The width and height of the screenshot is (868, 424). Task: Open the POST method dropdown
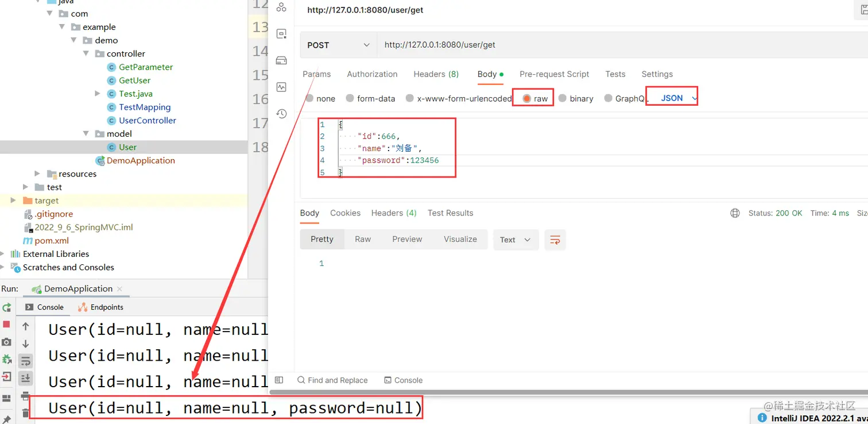pyautogui.click(x=339, y=45)
